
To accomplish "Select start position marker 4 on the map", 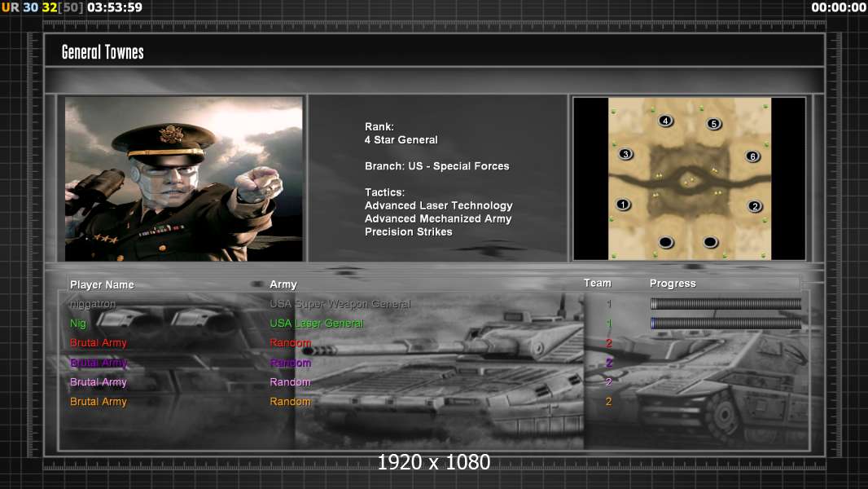I will (x=665, y=120).
